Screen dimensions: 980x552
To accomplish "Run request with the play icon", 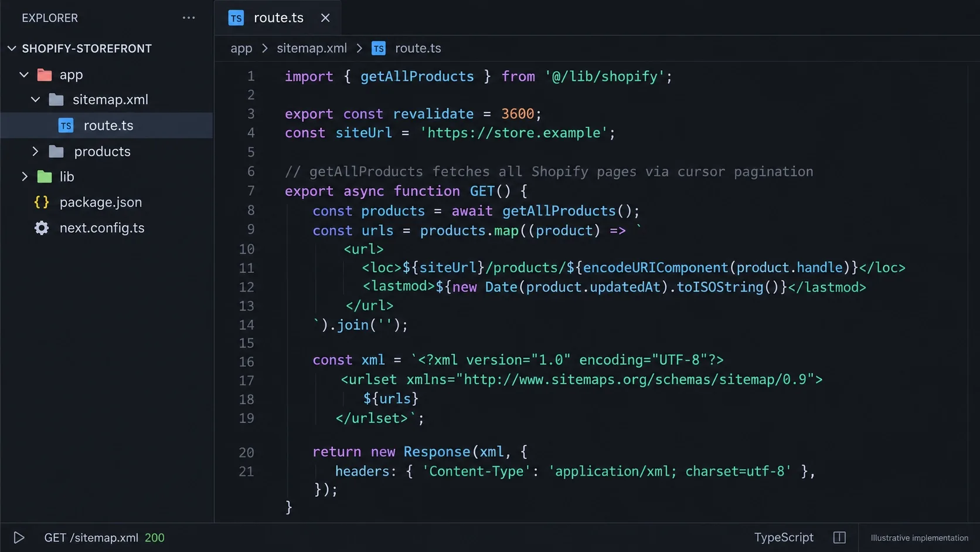I will click(19, 537).
